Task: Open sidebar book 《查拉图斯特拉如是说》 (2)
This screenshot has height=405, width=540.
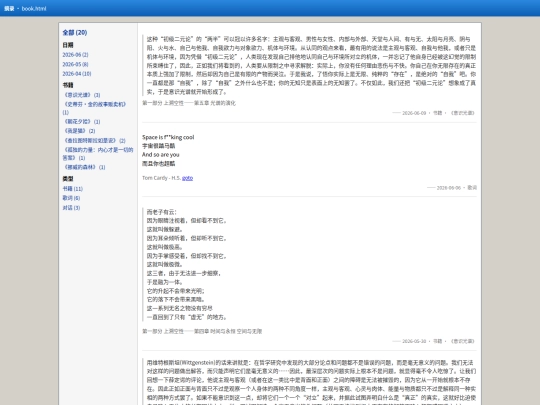Action: (x=94, y=141)
